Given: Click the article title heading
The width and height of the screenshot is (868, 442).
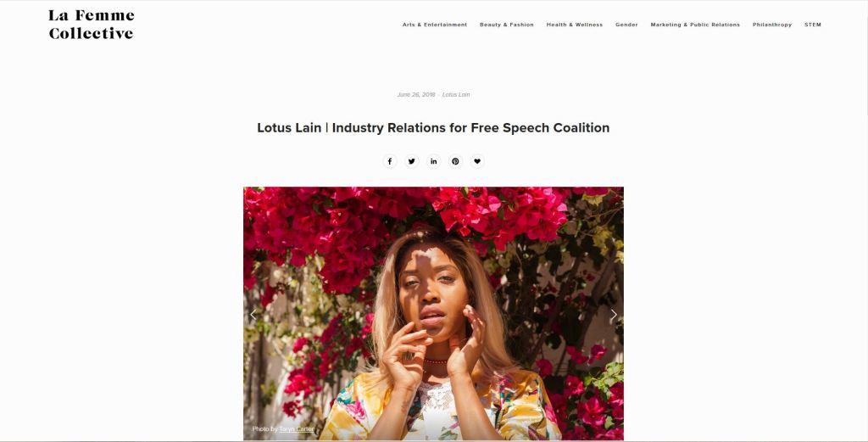Looking at the screenshot, I should (433, 128).
